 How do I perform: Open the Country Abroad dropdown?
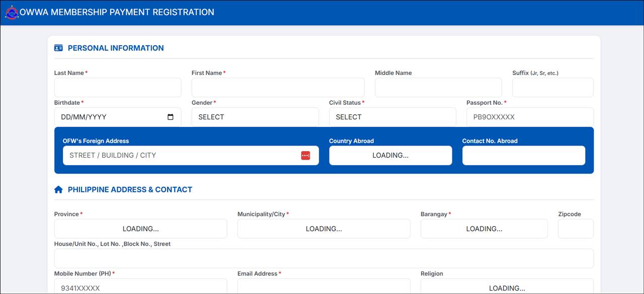pyautogui.click(x=390, y=156)
